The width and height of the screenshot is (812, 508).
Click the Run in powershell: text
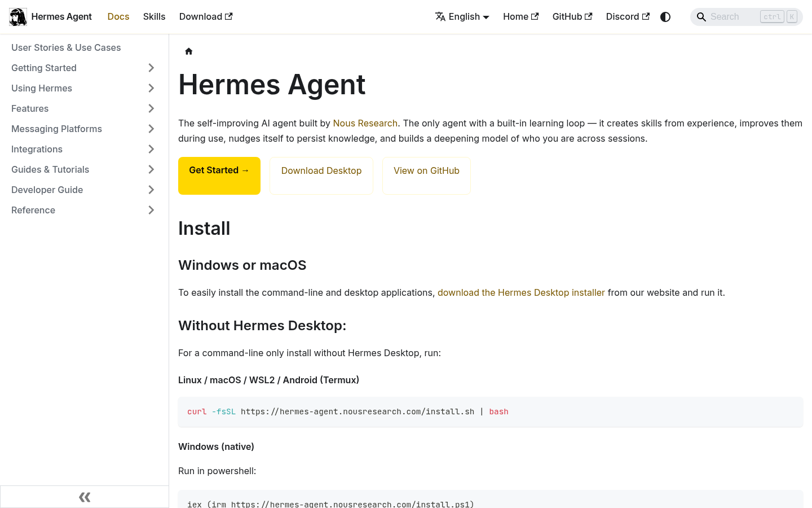217,471
